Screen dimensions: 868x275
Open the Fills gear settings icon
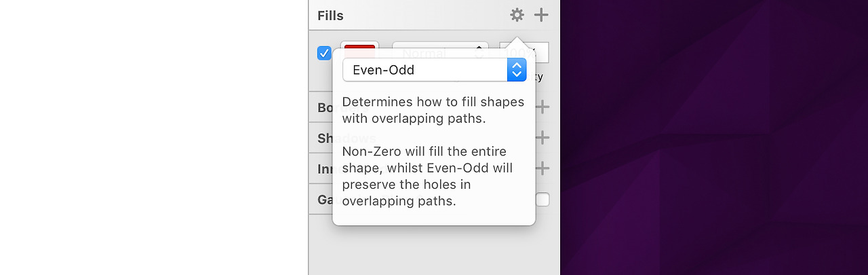pyautogui.click(x=517, y=15)
